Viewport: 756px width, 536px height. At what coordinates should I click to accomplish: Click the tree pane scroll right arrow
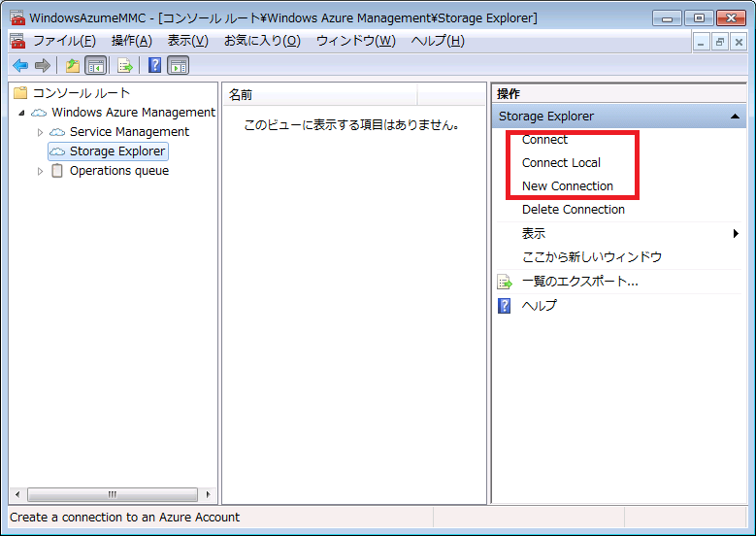pyautogui.click(x=208, y=494)
